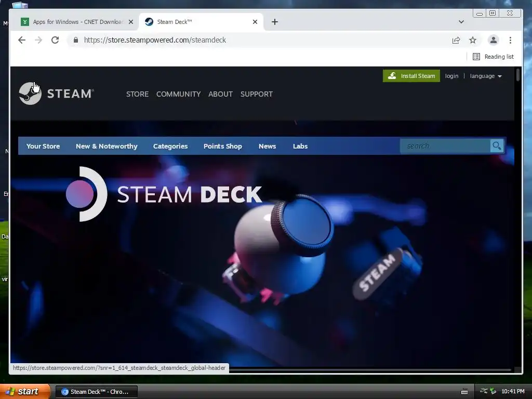Click the store search field
Viewport: 532px width, 399px height.
[x=445, y=146]
